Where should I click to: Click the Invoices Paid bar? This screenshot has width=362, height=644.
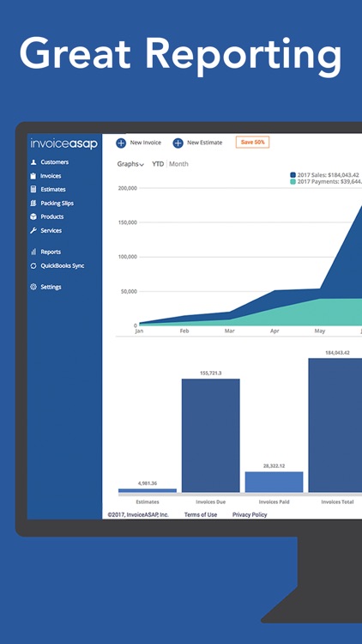coord(275,482)
